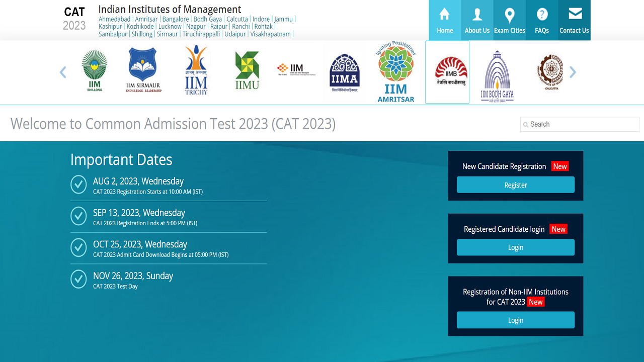Click the right carousel arrow
The image size is (644, 362).
coord(573,72)
